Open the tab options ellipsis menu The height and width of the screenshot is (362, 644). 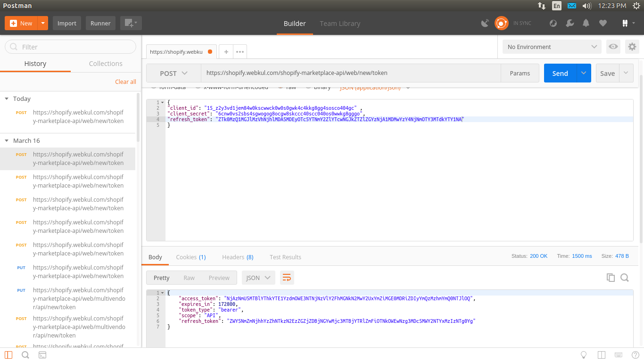point(240,52)
